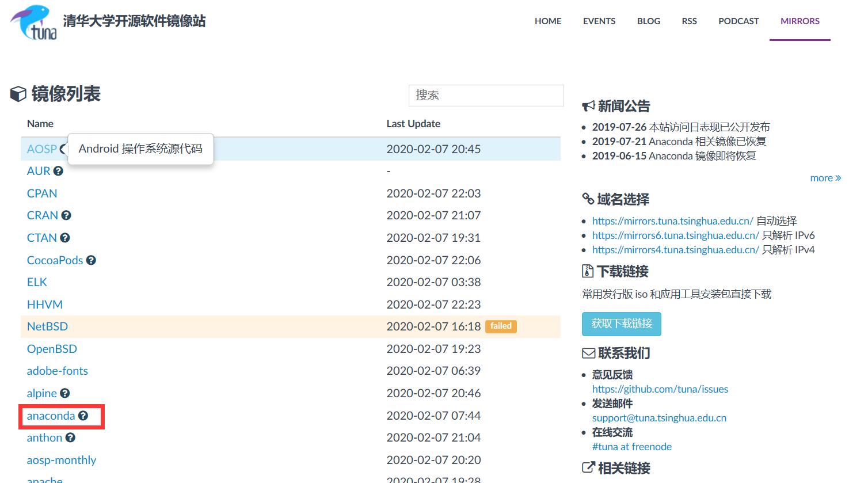The width and height of the screenshot is (868, 483).
Task: Open the github.com/tuna/issues link
Action: 660,389
